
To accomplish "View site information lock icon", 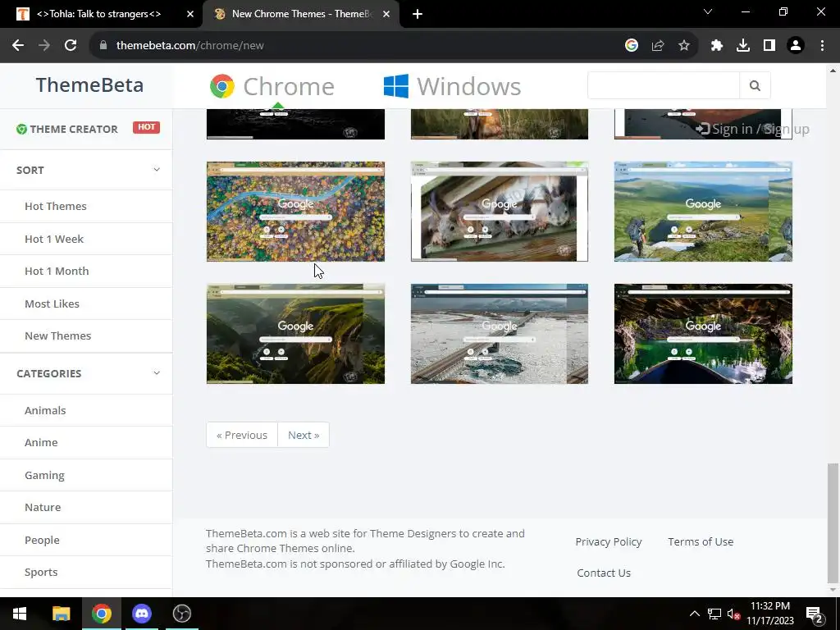I will 103,46.
